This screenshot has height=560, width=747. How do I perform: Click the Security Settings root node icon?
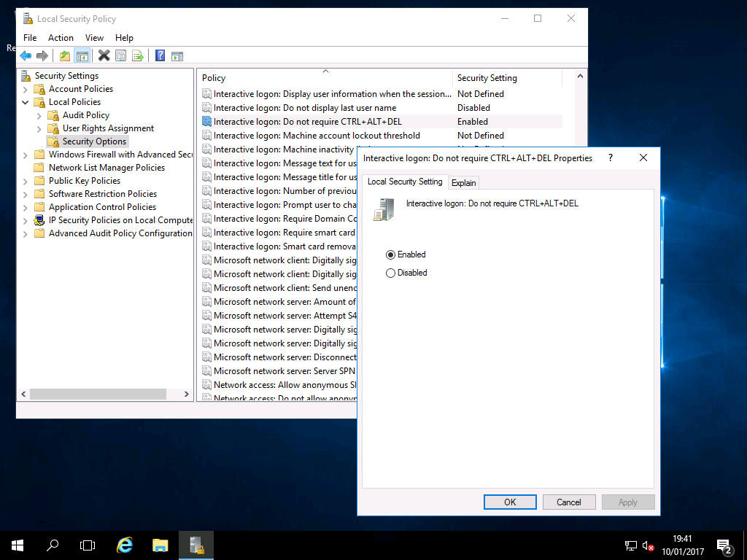(x=26, y=76)
